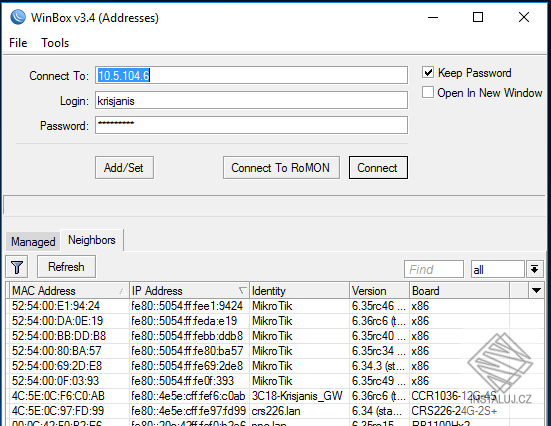Open the neighbors filter funnel icon
The width and height of the screenshot is (551, 426).
pos(17,267)
